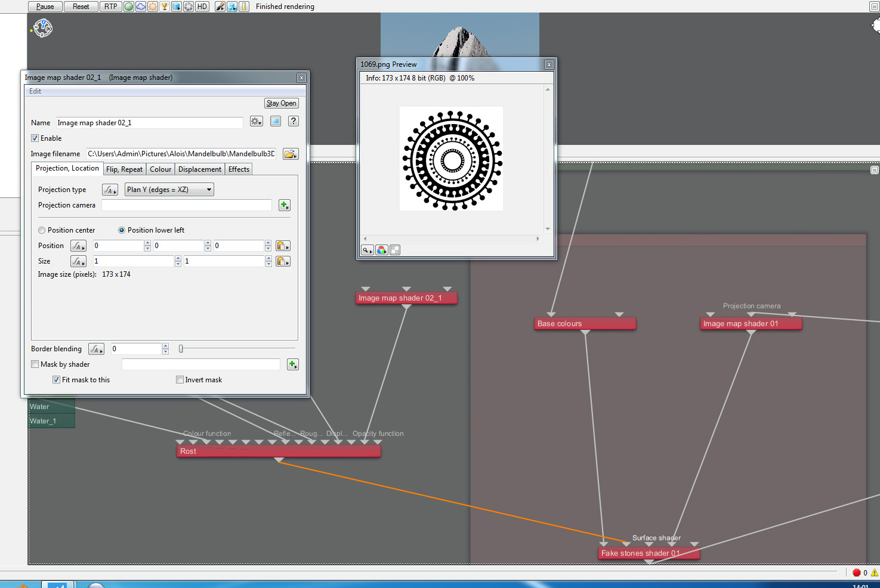Select the Fake stones shader 01 node
The height and width of the screenshot is (588, 880).
(649, 553)
